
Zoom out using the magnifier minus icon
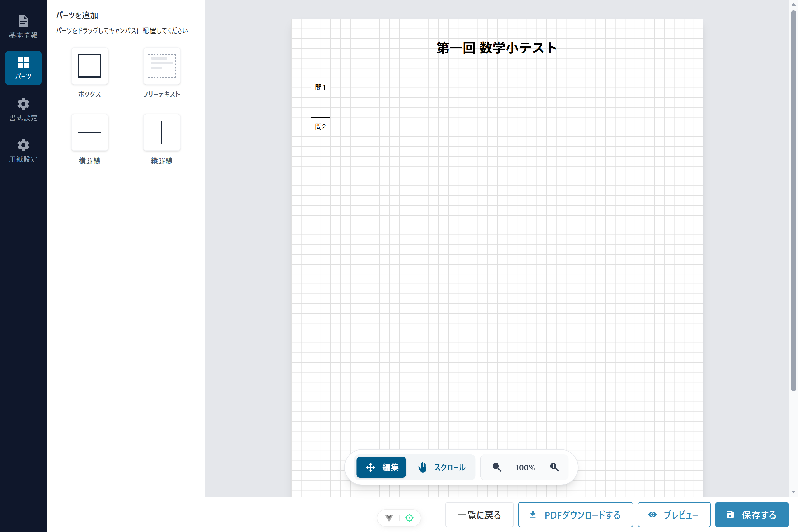(x=496, y=467)
